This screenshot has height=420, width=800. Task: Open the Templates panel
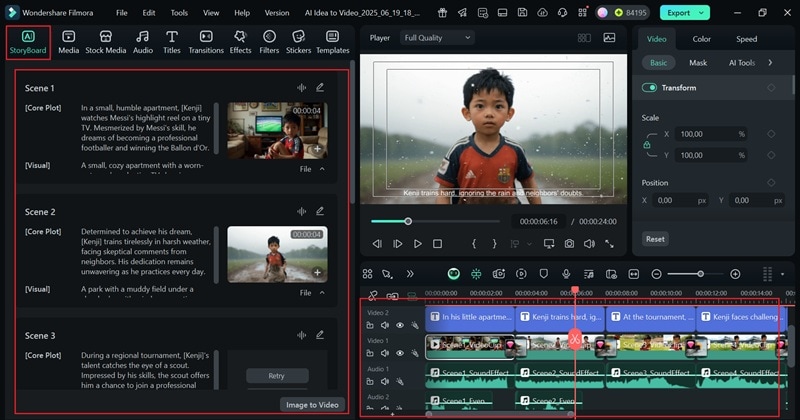(x=333, y=42)
